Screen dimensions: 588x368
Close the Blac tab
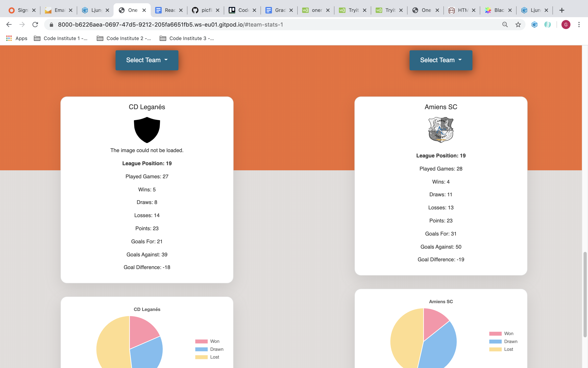pos(510,10)
